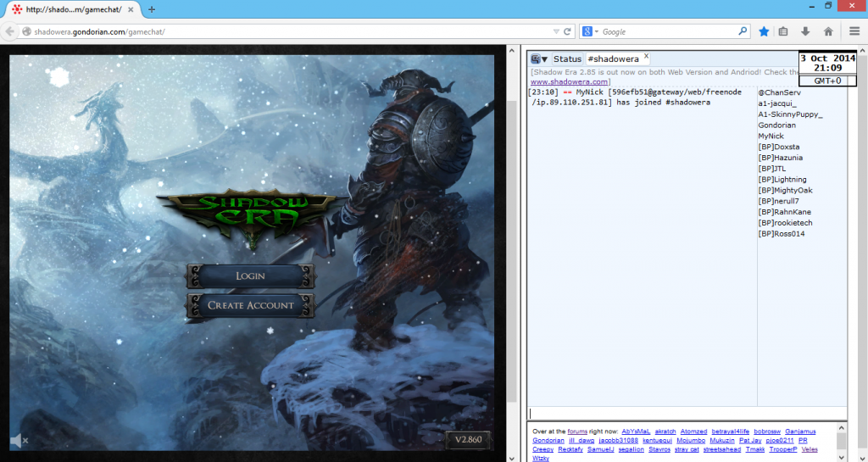
Task: Open the browser hamburger menu
Action: pyautogui.click(x=854, y=31)
